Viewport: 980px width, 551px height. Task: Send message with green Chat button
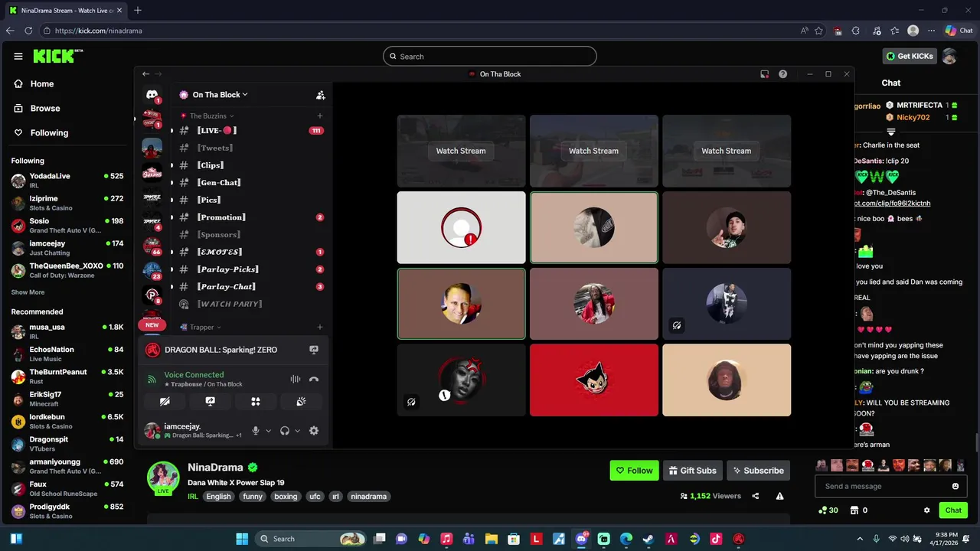click(953, 510)
